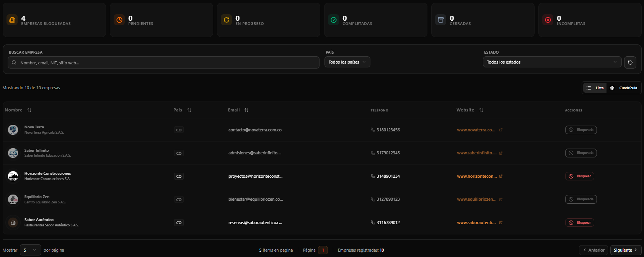Image resolution: width=644 pixels, height=257 pixels.
Task: Reset filters with the circular arrow button
Action: 630,62
